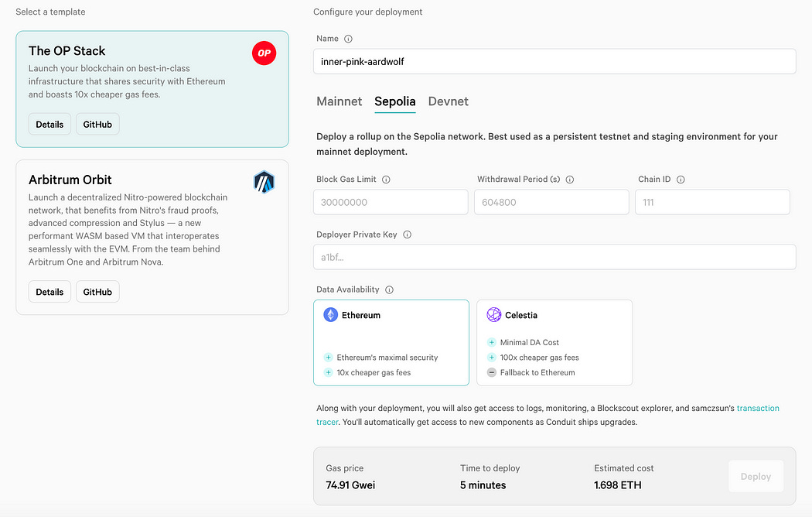
Task: Switch to the Mainnet tab
Action: click(x=339, y=101)
